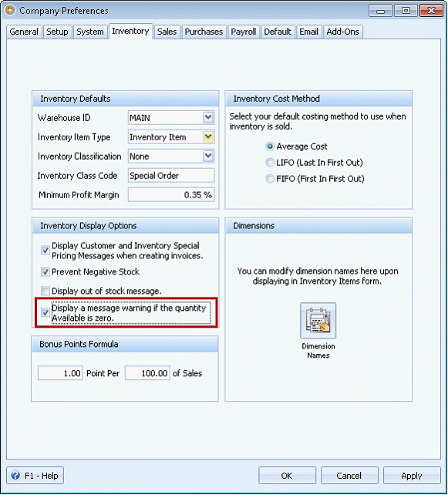The width and height of the screenshot is (448, 495).
Task: Open the Purchases tab
Action: (x=204, y=32)
